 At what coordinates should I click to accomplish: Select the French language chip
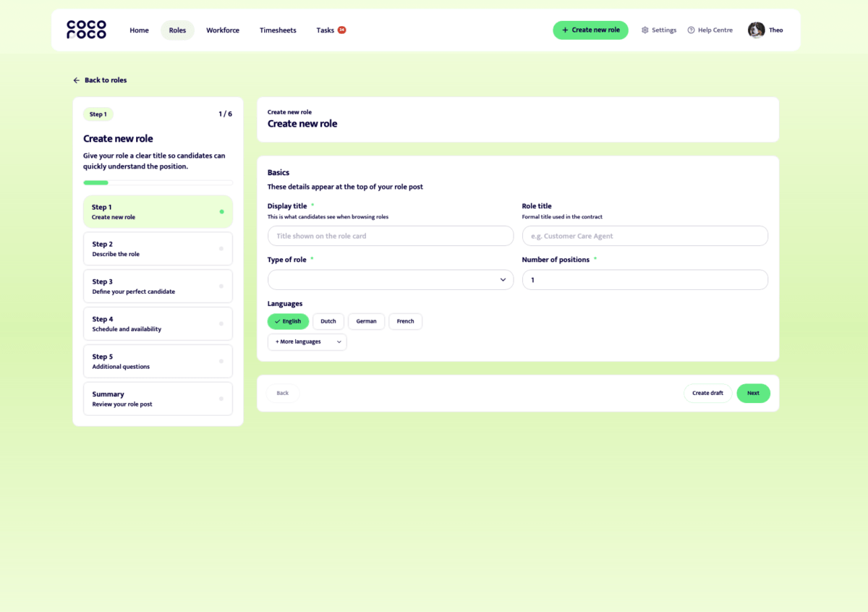405,321
